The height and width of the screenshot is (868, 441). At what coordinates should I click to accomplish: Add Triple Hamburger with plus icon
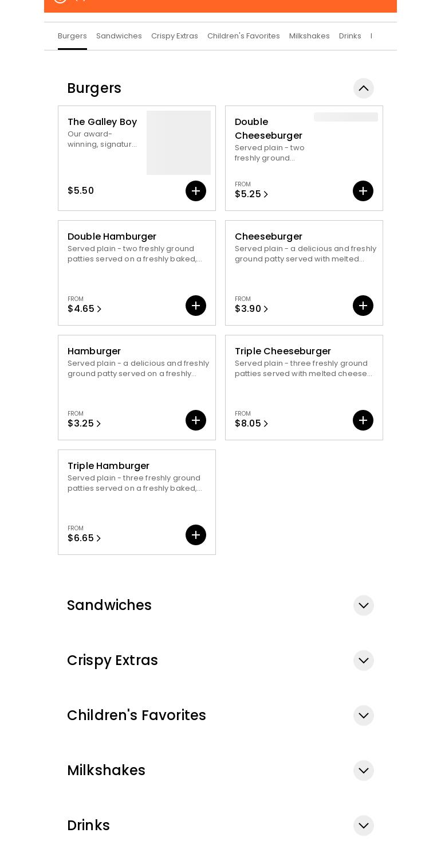coord(196,535)
